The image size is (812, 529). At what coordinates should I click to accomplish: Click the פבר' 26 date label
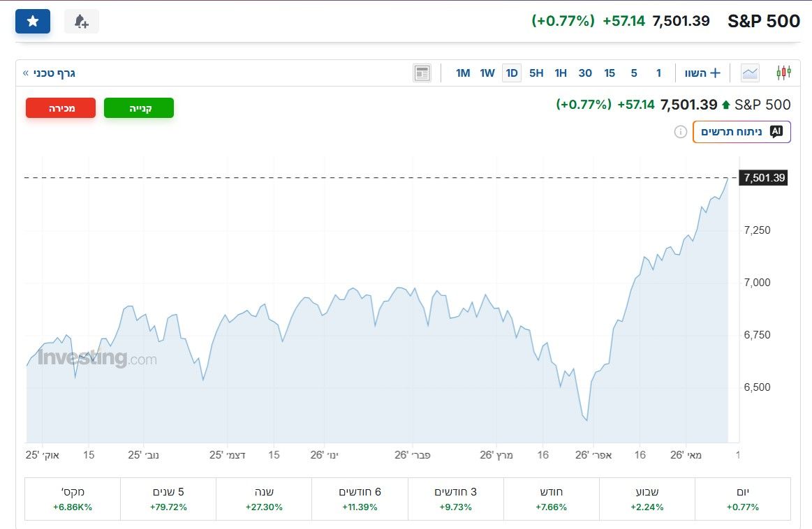[412, 455]
